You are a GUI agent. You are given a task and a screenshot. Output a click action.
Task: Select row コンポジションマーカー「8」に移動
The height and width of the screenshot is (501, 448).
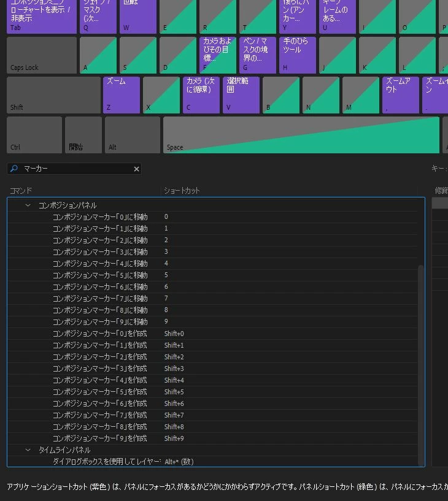213,310
